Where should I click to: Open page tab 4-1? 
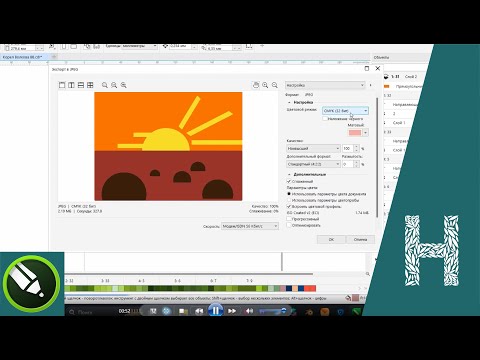click(x=141, y=281)
